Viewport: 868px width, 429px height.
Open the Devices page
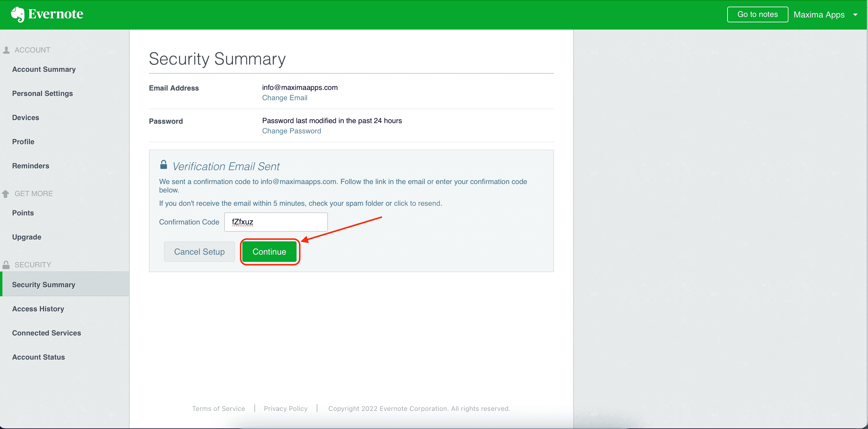(26, 117)
